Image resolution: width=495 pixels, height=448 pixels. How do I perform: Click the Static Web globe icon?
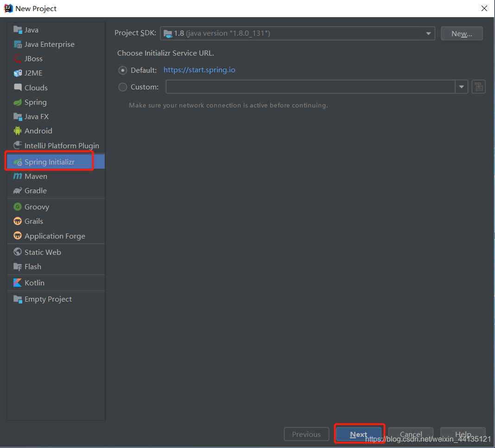pyautogui.click(x=18, y=252)
